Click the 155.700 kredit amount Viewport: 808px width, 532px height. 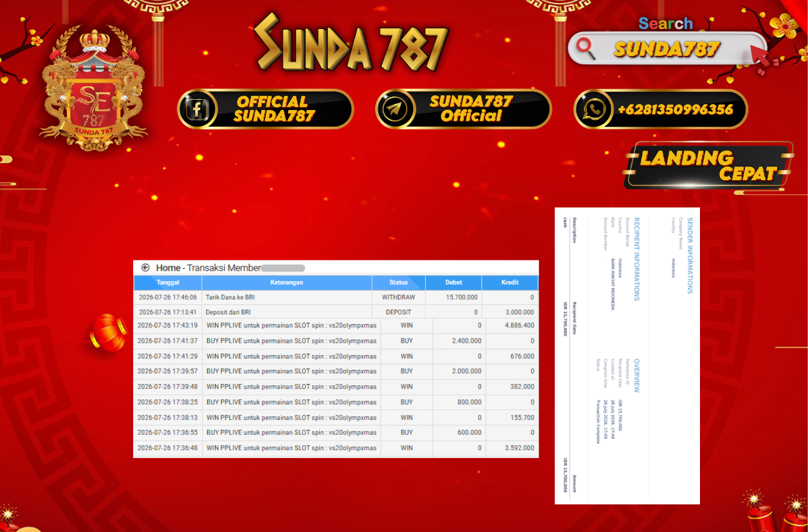[x=522, y=417]
